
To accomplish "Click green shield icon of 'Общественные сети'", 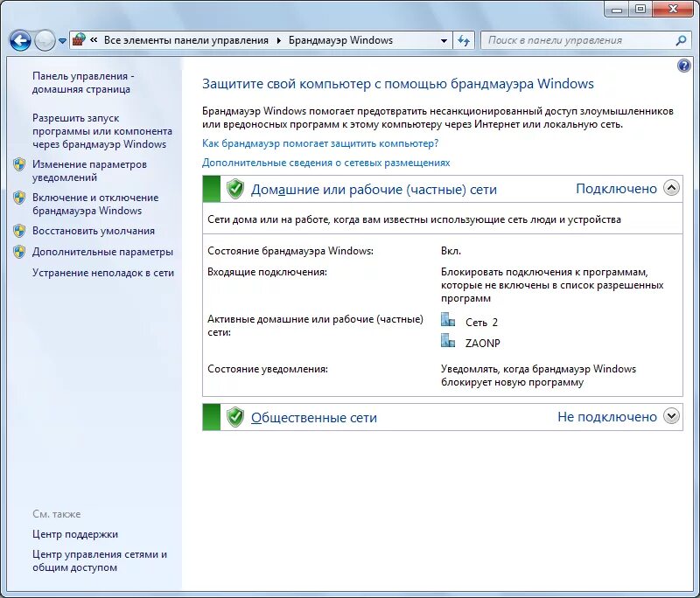I will [234, 417].
